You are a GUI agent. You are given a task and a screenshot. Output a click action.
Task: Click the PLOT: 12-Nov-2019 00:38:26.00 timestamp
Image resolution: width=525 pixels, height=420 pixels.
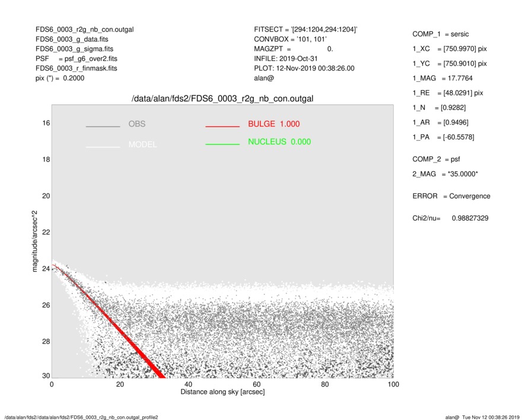click(x=304, y=68)
